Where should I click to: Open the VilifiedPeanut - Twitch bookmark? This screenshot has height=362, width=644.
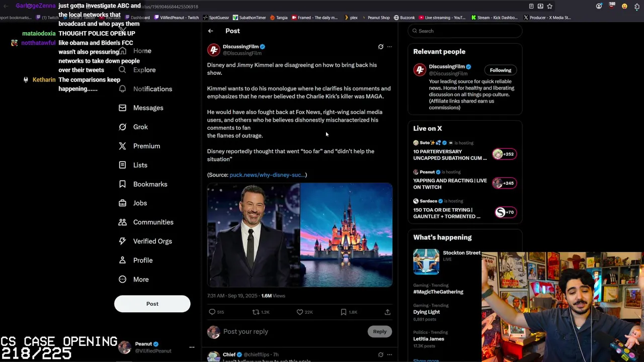pos(176,18)
